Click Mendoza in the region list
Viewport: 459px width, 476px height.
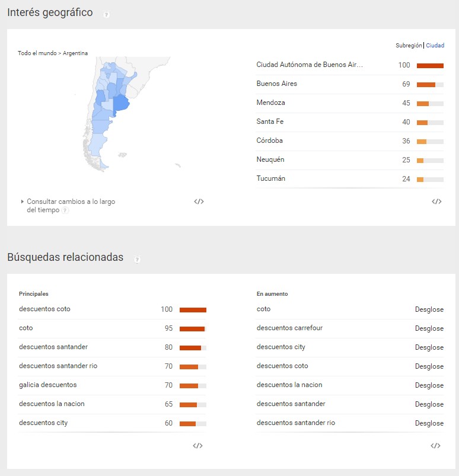(x=270, y=103)
